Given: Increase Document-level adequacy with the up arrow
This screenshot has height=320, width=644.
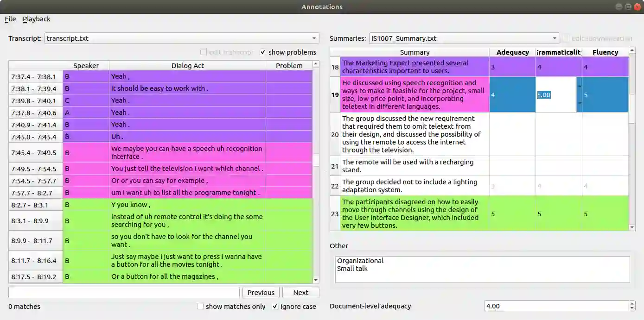Looking at the screenshot, I should click(632, 303).
